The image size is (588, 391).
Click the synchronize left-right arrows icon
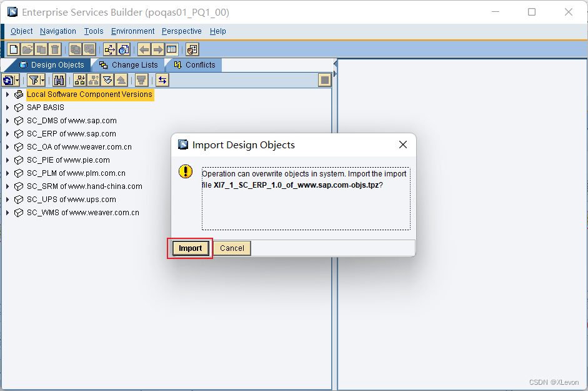162,80
